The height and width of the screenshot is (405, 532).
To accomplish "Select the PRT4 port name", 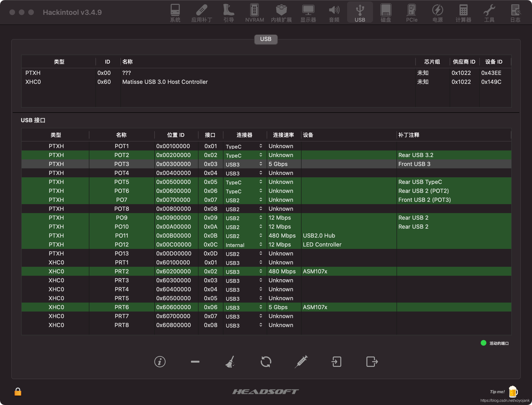I will [122, 289].
